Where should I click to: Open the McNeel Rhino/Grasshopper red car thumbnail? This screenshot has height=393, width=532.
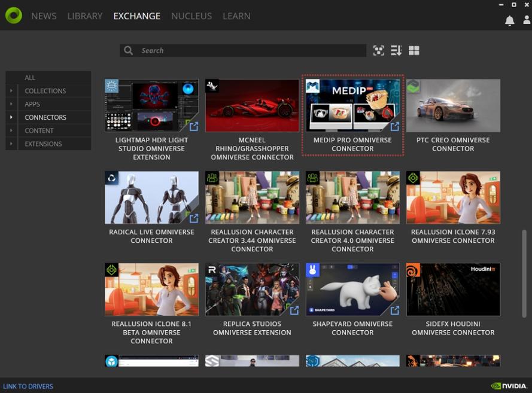tap(252, 105)
